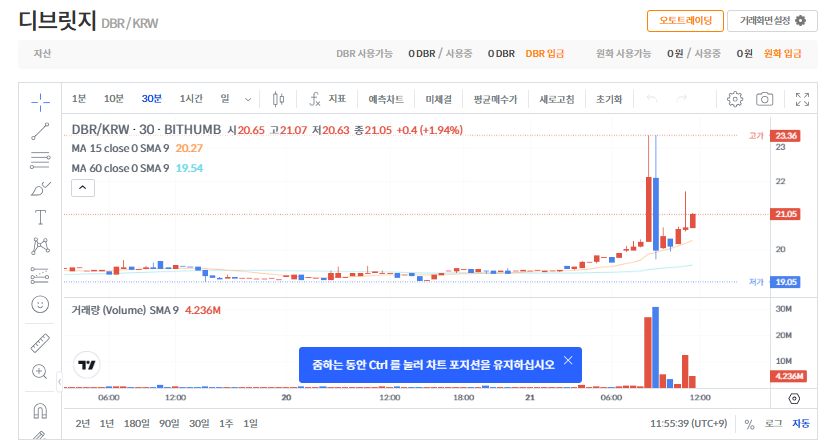The image size is (833, 445).
Task: Set chart range to 180일
Action: (137, 424)
